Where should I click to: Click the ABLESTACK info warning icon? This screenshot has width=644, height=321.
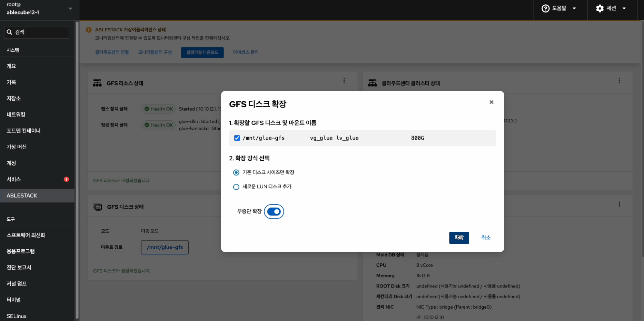89,30
